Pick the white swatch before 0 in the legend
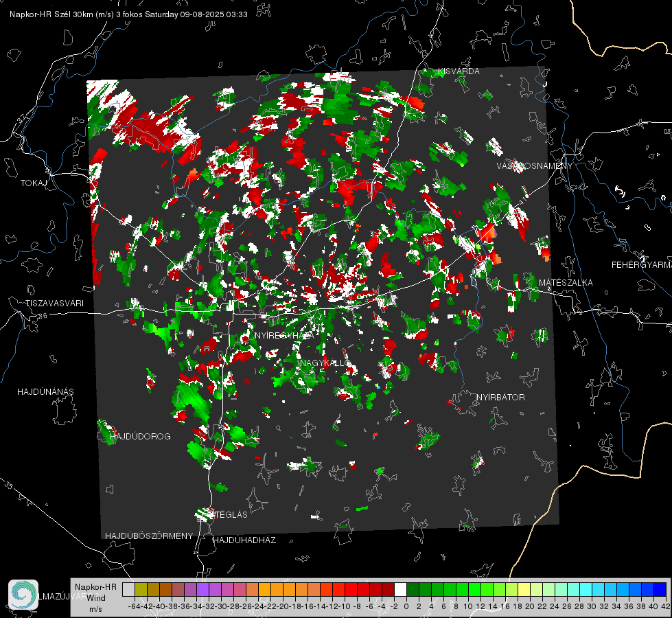Viewport: 672px width, 618px height. tap(400, 589)
